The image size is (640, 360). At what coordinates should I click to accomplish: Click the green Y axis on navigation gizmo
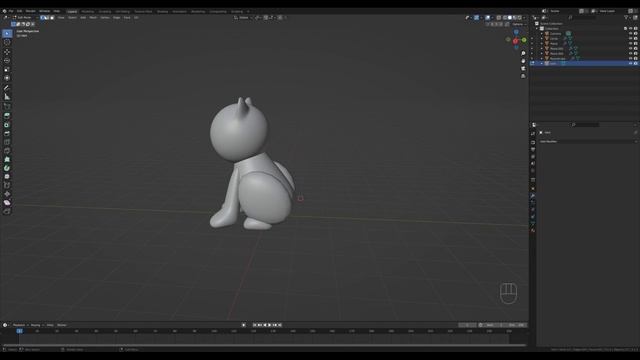[524, 40]
